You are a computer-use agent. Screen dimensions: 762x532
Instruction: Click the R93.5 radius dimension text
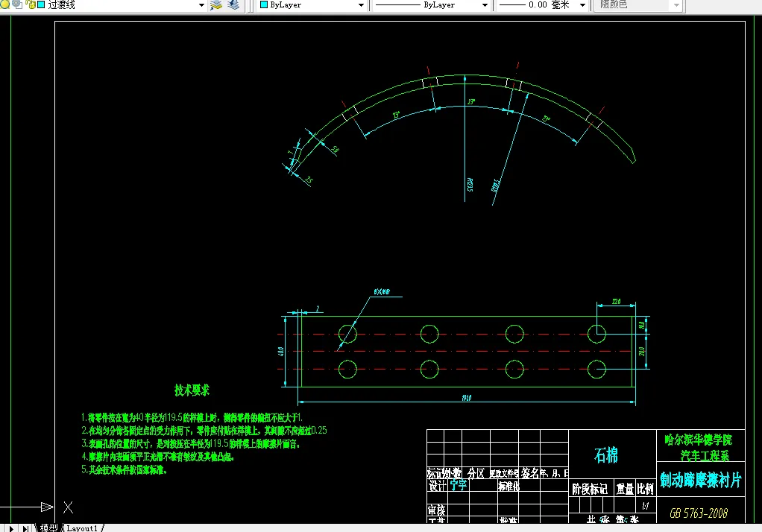pyautogui.click(x=470, y=185)
